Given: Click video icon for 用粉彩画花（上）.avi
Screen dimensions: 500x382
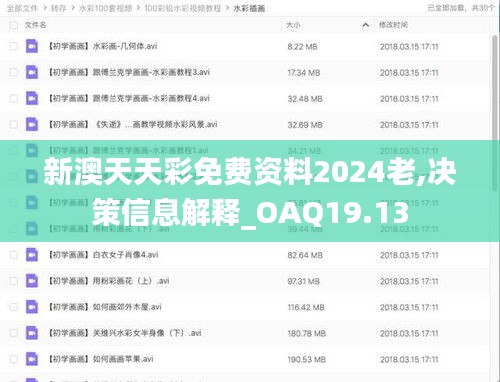Looking at the screenshot, I should [x=32, y=281].
